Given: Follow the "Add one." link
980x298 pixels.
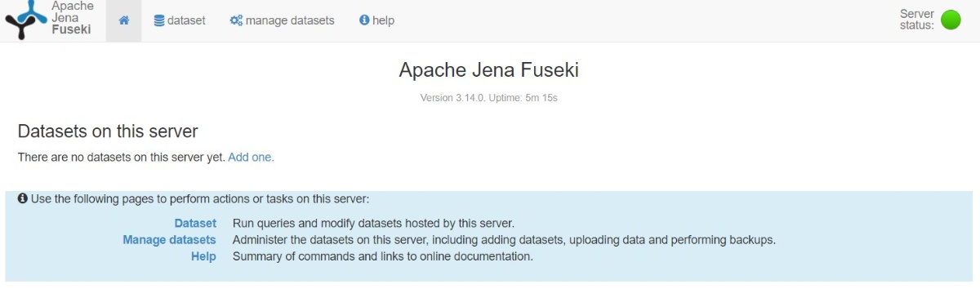Looking at the screenshot, I should pyautogui.click(x=251, y=158).
